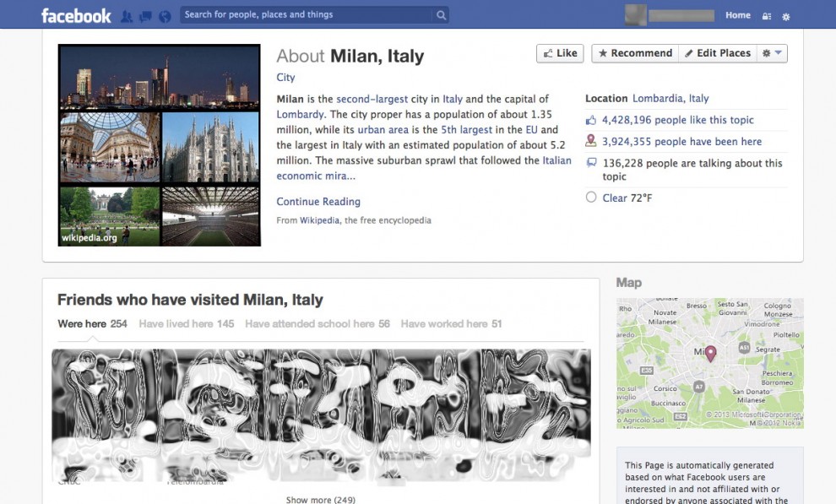Click 4,428,196 people like this topic
This screenshot has width=836, height=504.
tap(677, 120)
